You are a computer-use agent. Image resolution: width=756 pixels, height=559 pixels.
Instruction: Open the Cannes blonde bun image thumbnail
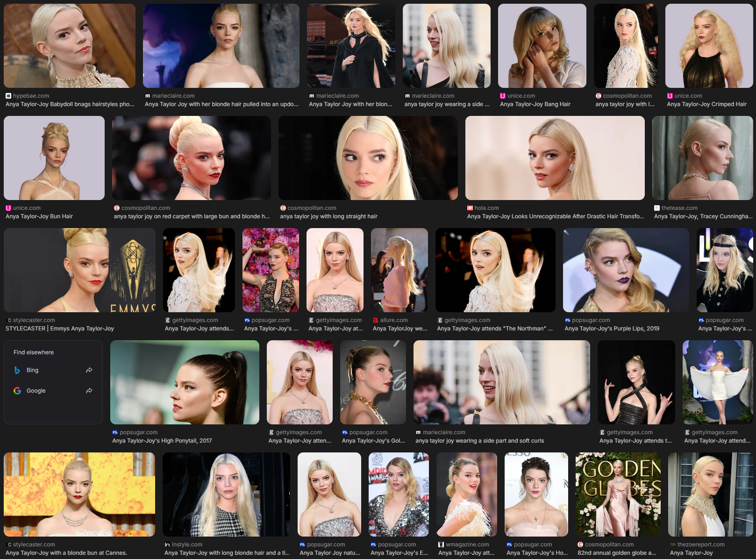tap(79, 494)
